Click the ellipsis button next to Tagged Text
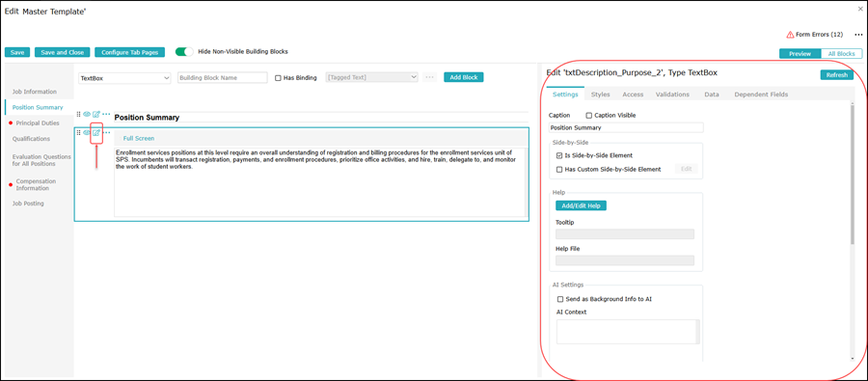 tap(429, 77)
